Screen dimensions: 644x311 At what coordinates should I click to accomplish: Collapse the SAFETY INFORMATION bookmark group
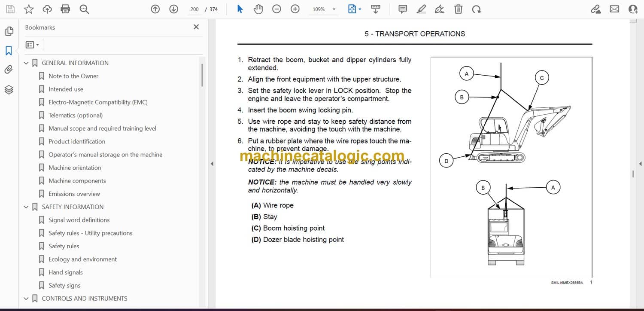click(x=26, y=207)
